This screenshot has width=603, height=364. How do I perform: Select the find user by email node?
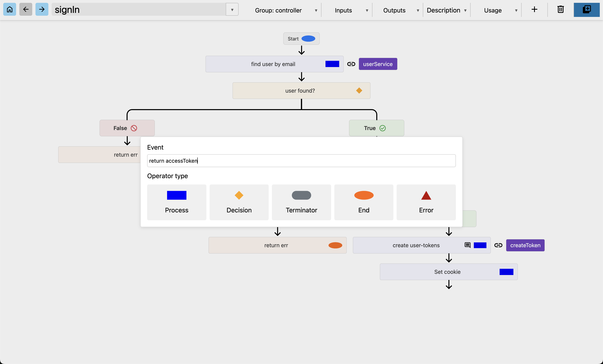(274, 64)
